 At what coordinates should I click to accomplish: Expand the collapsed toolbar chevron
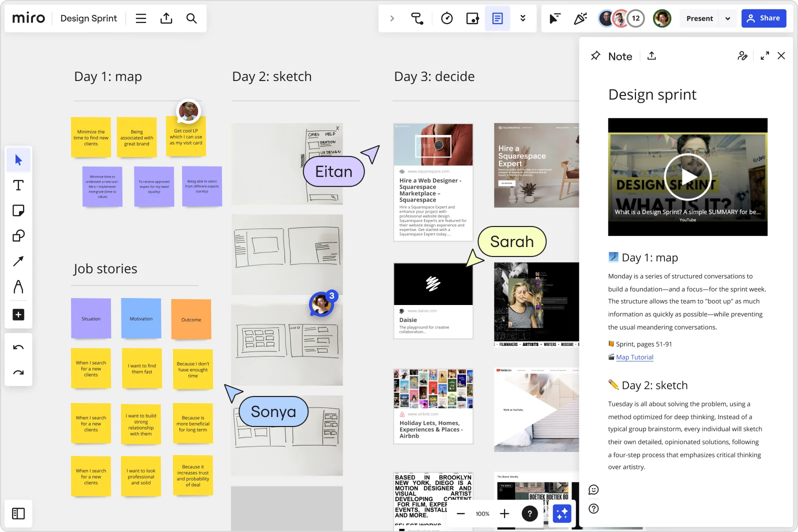pyautogui.click(x=392, y=18)
